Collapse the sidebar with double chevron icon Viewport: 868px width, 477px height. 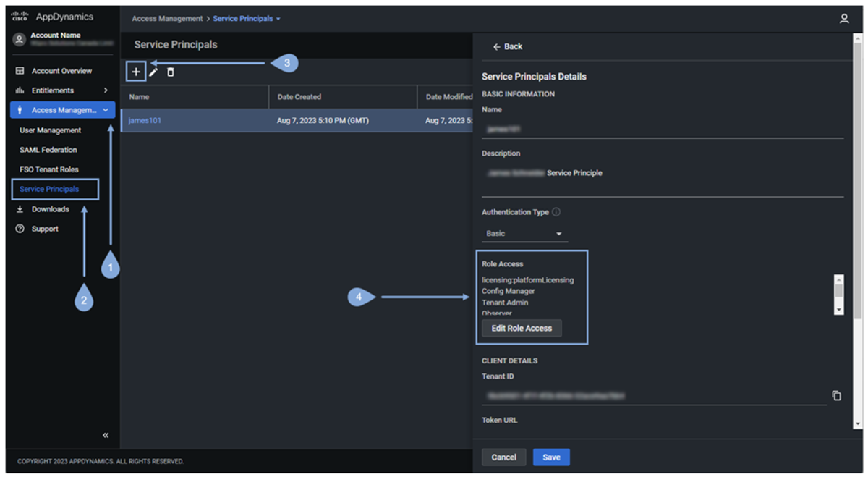[x=106, y=435]
